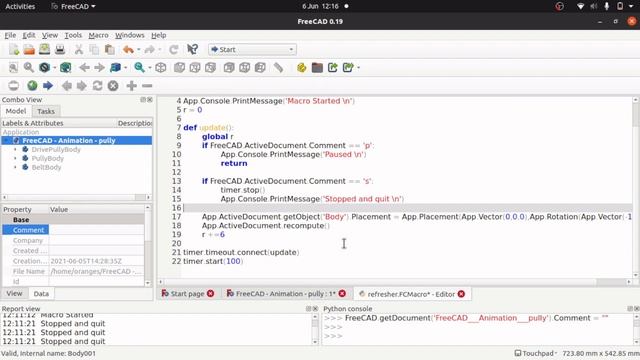This screenshot has height=360, width=640.
Task: Click the Isometric view cube icon
Action: 160,67
